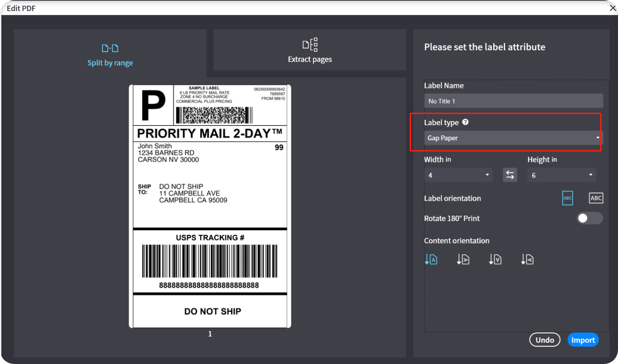Click the Split by range icon

110,48
